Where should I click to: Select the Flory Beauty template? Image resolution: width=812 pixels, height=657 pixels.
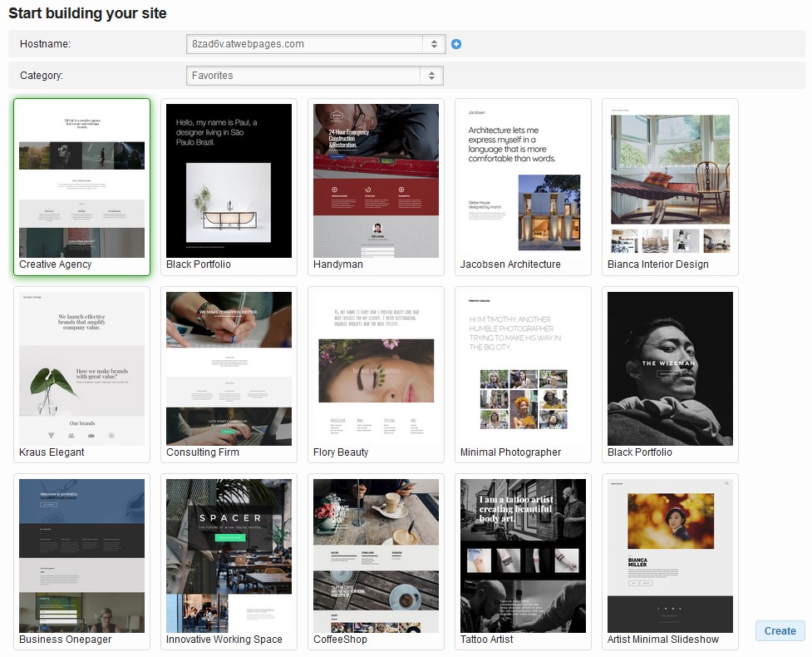coord(376,368)
